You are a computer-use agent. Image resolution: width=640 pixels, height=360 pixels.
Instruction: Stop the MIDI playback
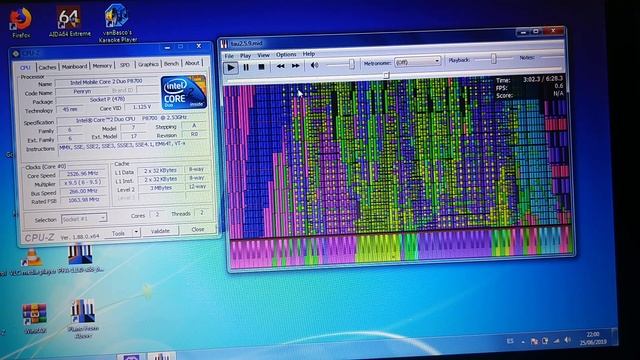261,67
